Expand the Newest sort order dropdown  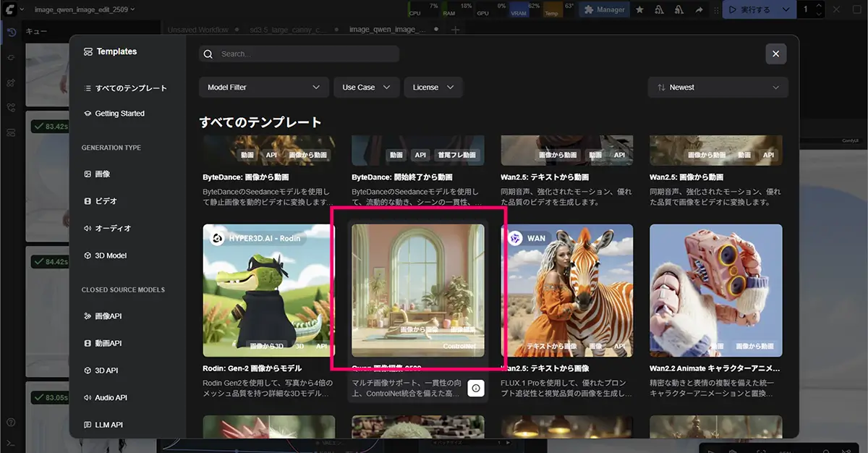tap(717, 87)
